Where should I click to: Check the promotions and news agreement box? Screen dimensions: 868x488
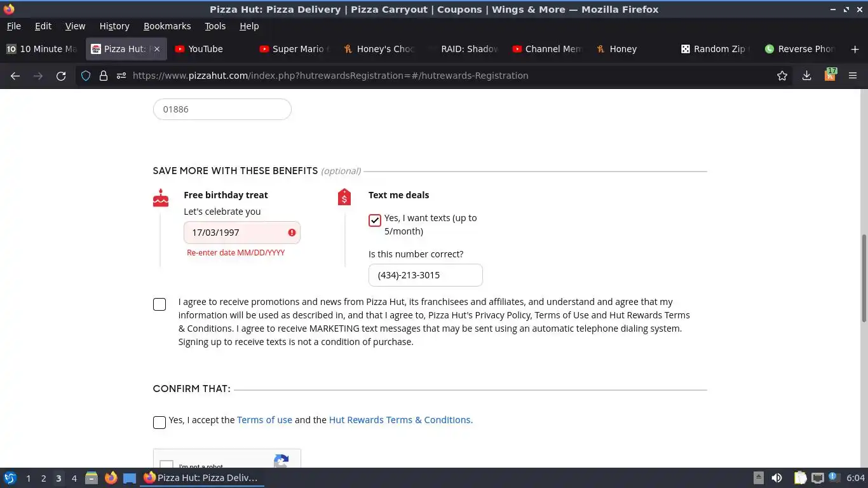coord(159,304)
